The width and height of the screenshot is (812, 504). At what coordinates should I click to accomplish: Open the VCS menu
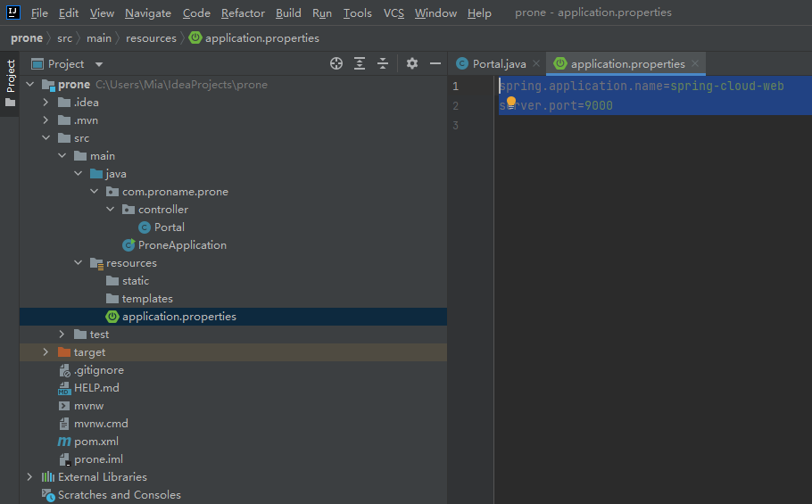pyautogui.click(x=394, y=13)
